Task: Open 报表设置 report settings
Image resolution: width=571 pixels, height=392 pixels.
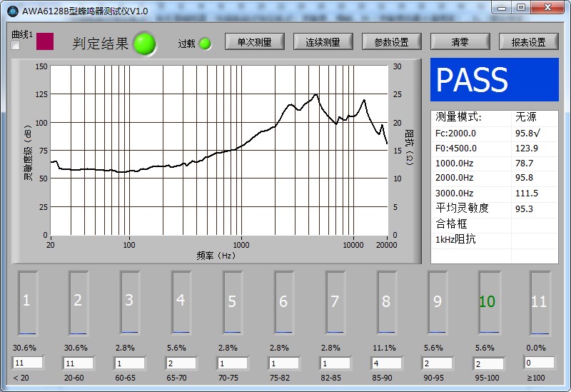Action: (528, 42)
